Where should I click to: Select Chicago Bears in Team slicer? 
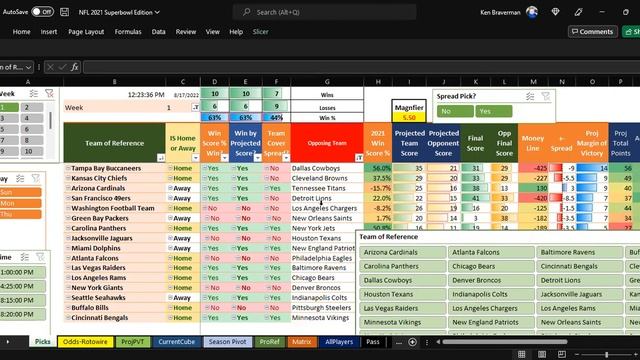491,266
